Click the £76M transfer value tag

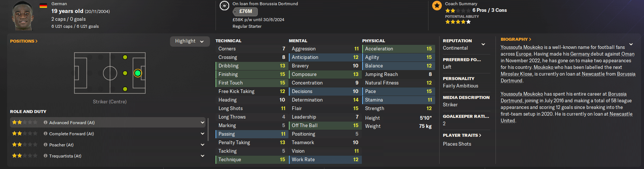point(245,11)
